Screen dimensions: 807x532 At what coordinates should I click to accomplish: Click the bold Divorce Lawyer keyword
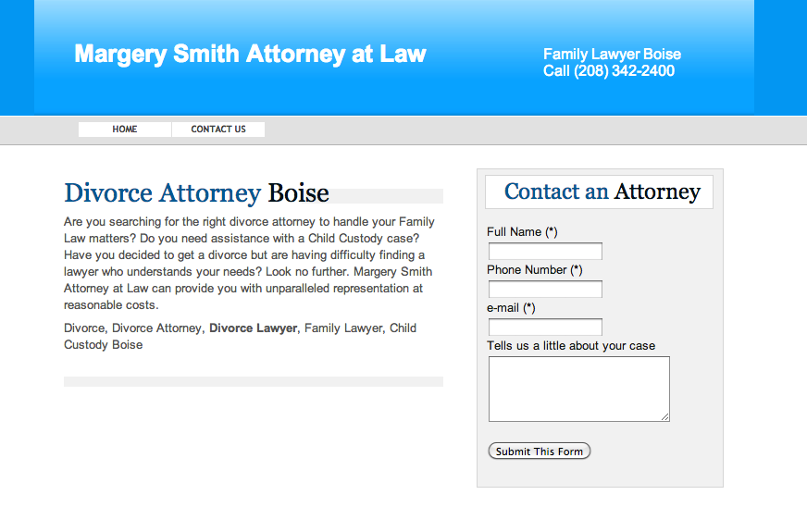coord(254,328)
